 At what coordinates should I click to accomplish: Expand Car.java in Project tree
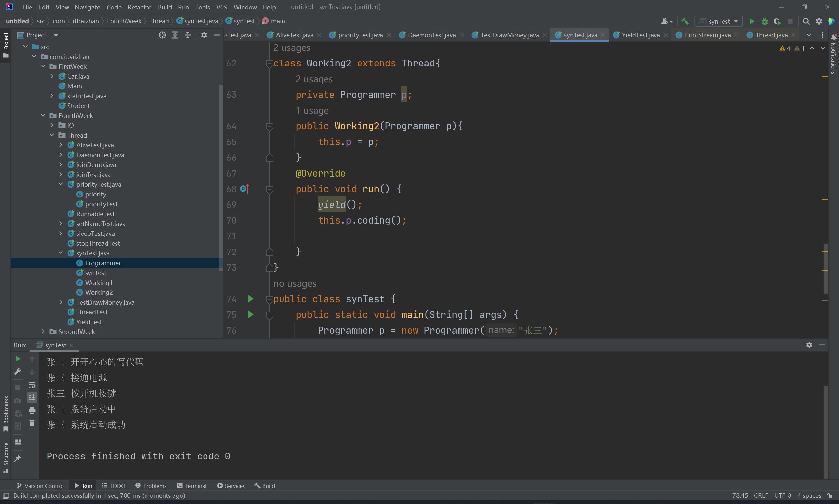[52, 76]
